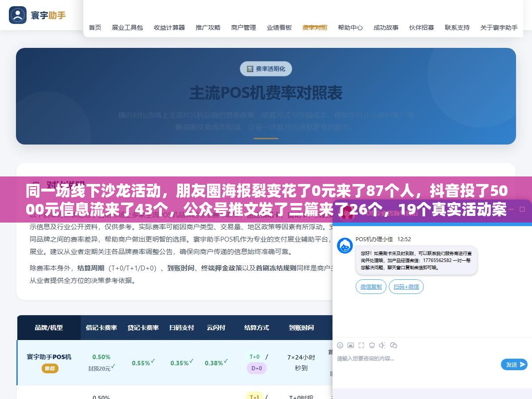Click the 封顶20元 debit cap text
532x399 pixels.
pyautogui.click(x=100, y=368)
